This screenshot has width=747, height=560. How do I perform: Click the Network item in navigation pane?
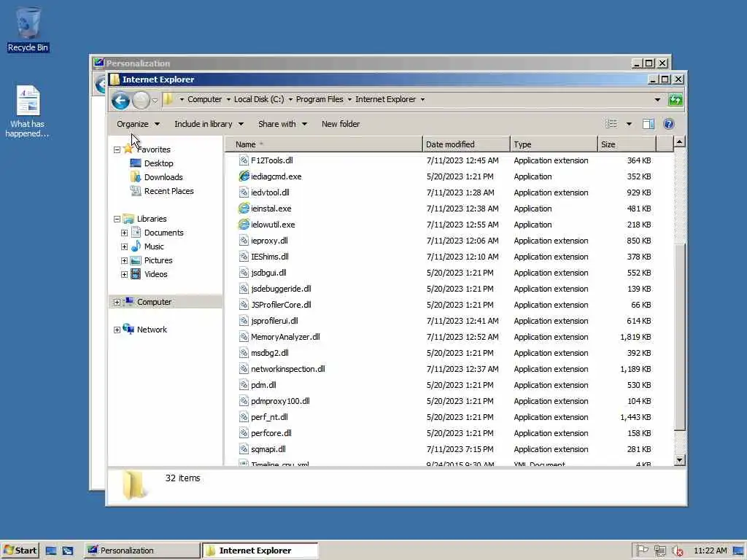click(152, 330)
